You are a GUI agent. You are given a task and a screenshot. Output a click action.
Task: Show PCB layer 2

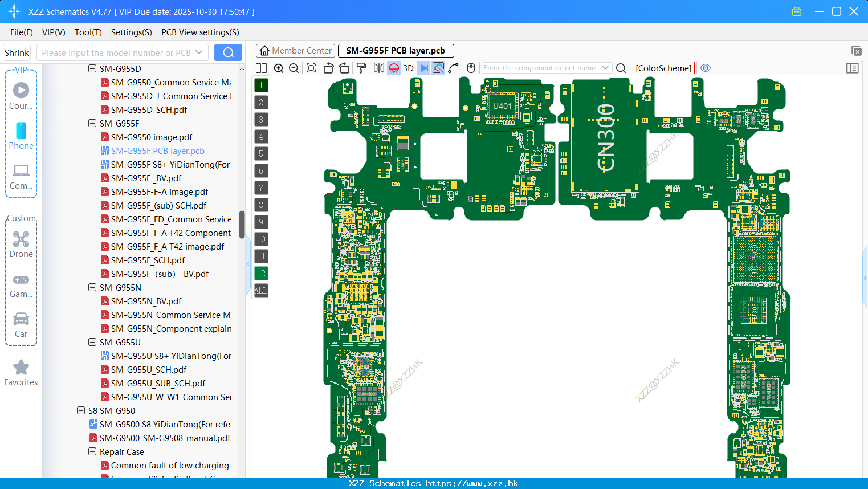(x=261, y=103)
